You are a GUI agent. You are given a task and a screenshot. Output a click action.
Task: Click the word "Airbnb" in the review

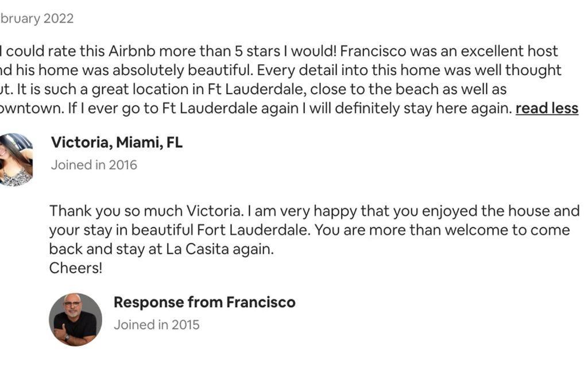(131, 51)
